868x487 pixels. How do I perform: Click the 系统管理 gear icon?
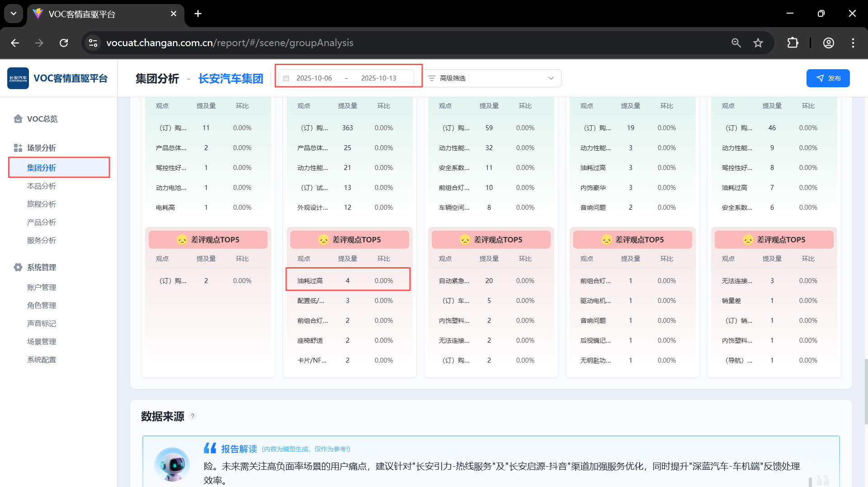(18, 267)
